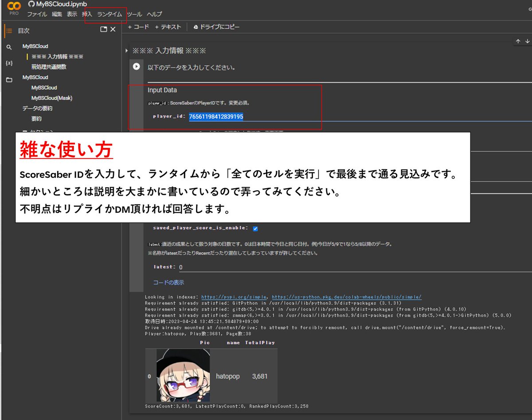Add a code cell with + コード
The height and width of the screenshot is (420, 532).
tap(138, 27)
